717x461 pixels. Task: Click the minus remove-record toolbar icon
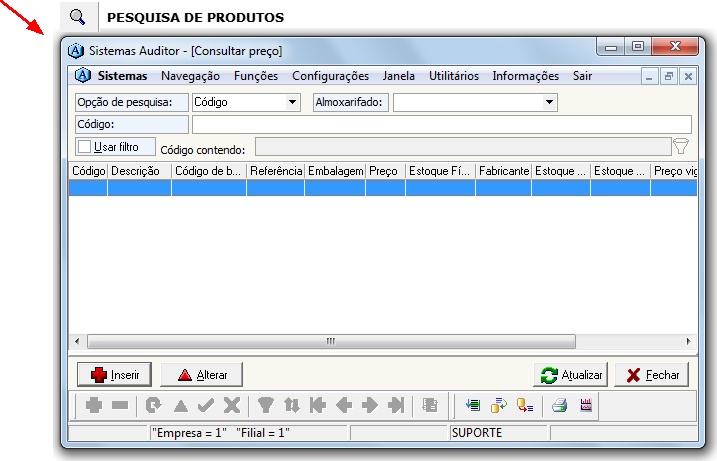(120, 405)
